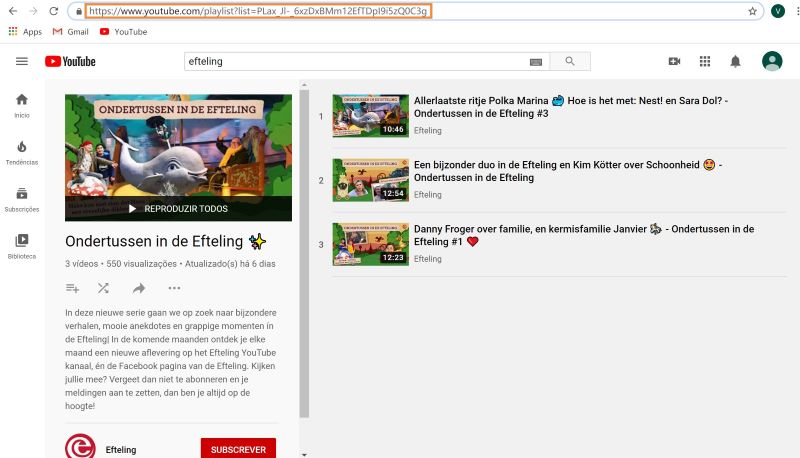Click the padlock site info icon
800x458 pixels.
click(79, 11)
